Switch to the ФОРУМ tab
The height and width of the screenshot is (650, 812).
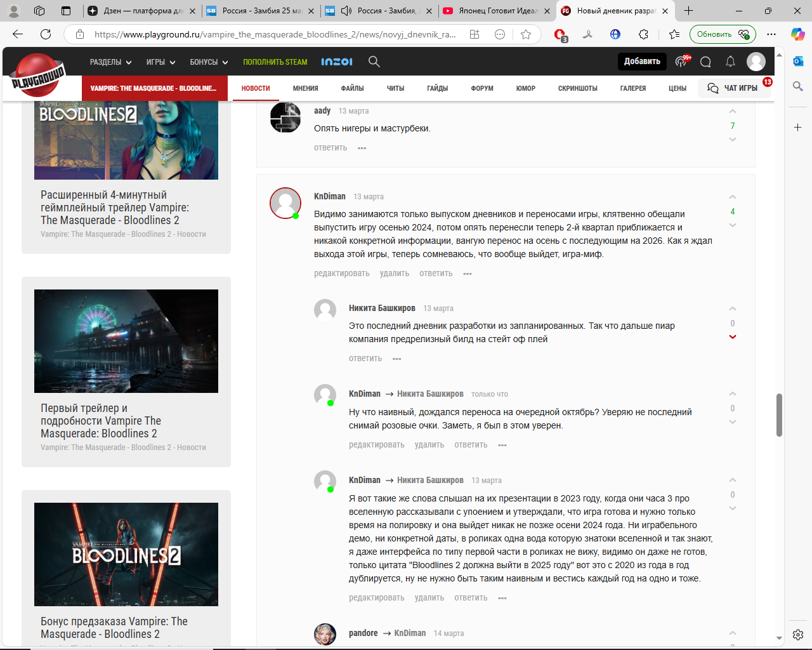(482, 88)
